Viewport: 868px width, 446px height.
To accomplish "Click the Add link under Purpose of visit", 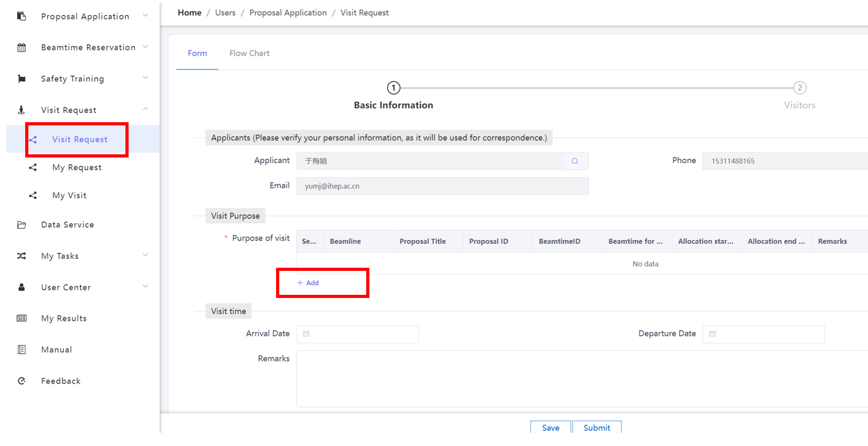I will (308, 283).
